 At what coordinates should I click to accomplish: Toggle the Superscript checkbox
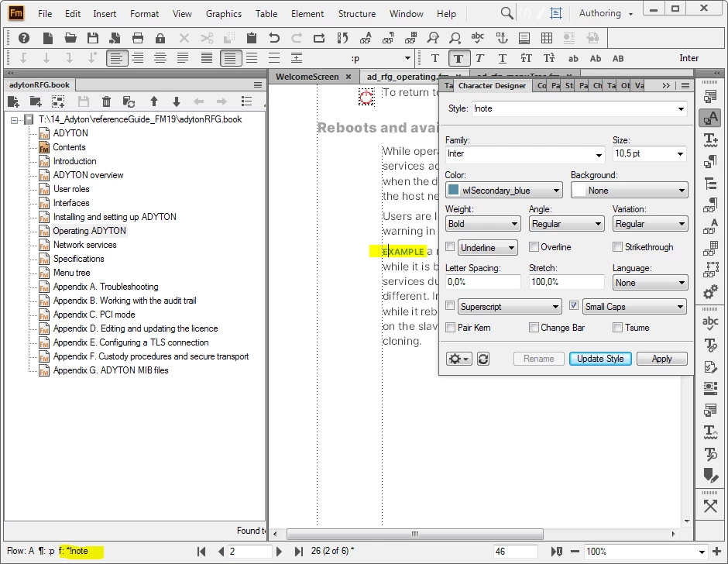point(450,306)
